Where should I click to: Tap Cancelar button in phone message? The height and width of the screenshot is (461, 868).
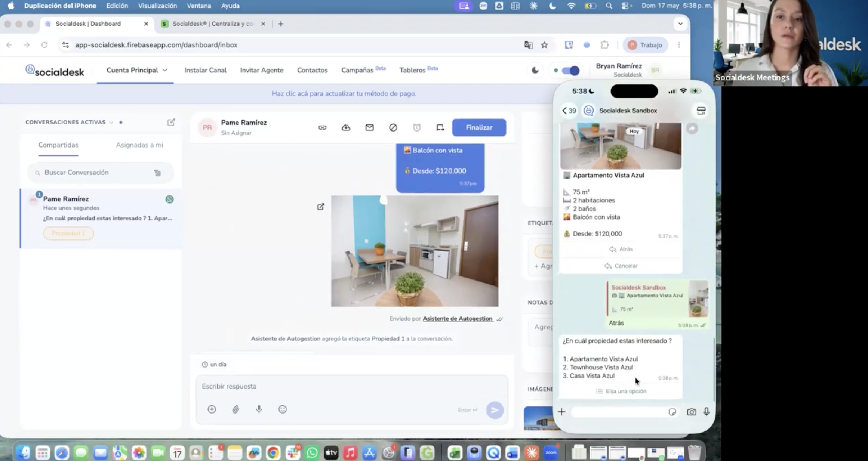click(x=621, y=266)
